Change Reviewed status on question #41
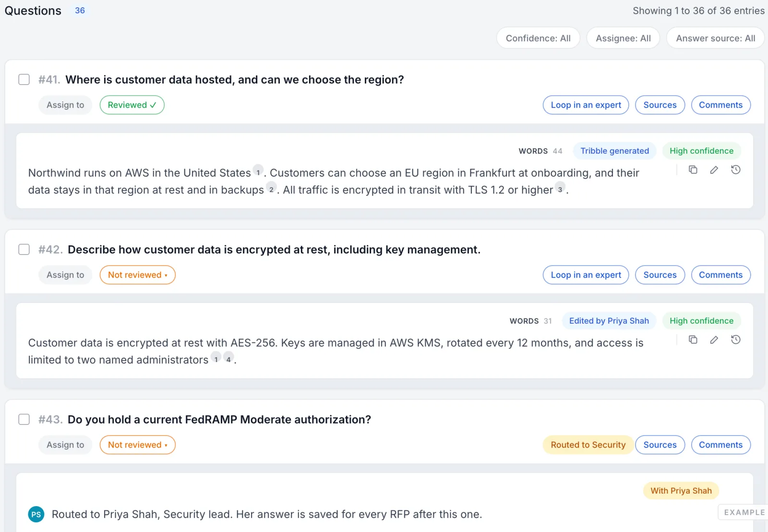The height and width of the screenshot is (532, 768). click(x=132, y=105)
